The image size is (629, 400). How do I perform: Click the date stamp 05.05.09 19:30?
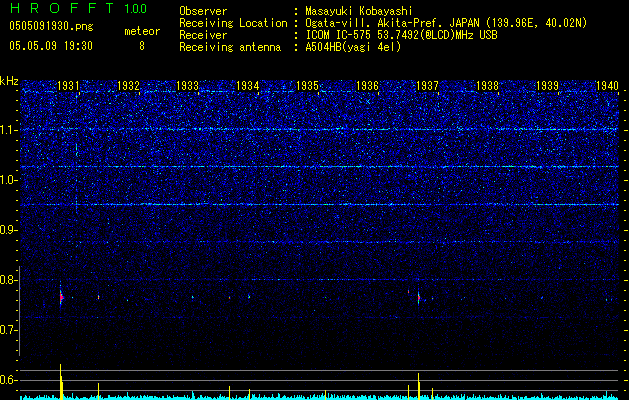pos(51,46)
